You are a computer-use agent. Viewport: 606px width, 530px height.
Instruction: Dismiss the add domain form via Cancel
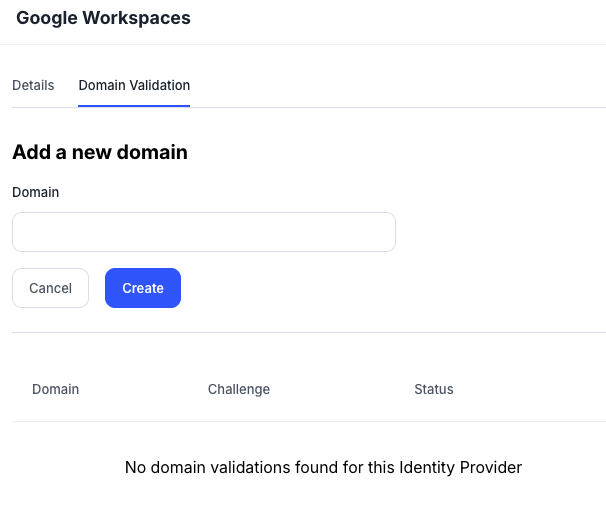point(50,288)
